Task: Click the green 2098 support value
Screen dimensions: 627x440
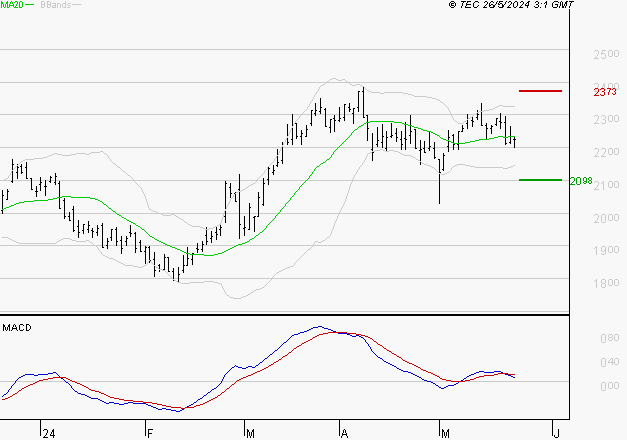Action: point(581,181)
